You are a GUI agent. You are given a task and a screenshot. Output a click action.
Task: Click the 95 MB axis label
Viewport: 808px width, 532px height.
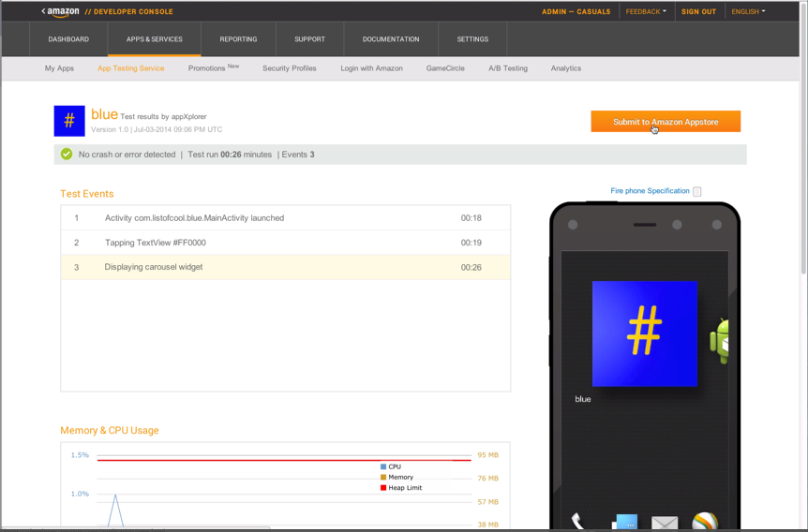488,455
